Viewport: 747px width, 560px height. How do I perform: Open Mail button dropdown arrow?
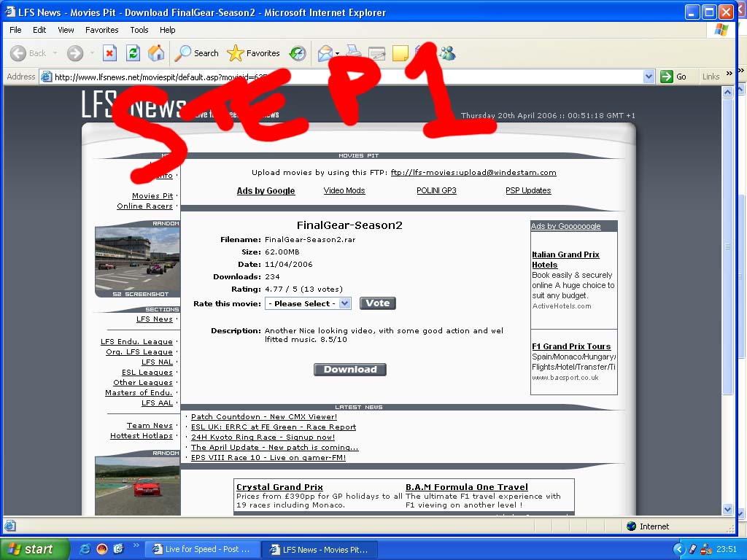click(x=337, y=54)
